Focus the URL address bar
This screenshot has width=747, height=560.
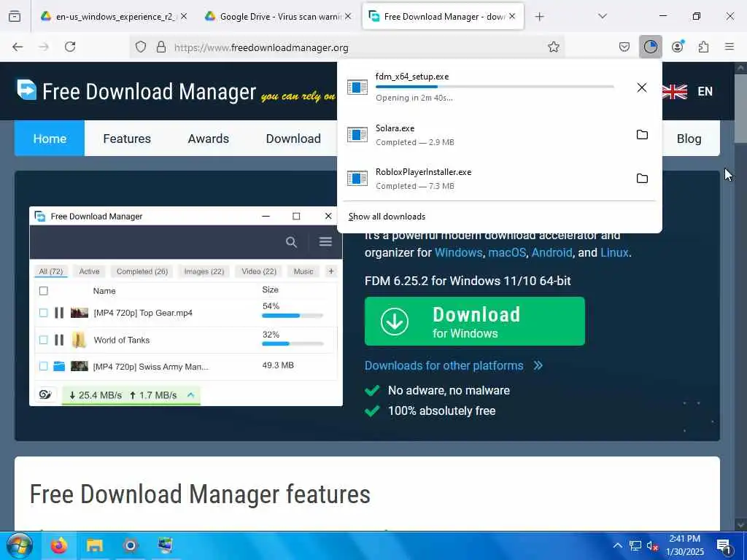[x=347, y=47]
